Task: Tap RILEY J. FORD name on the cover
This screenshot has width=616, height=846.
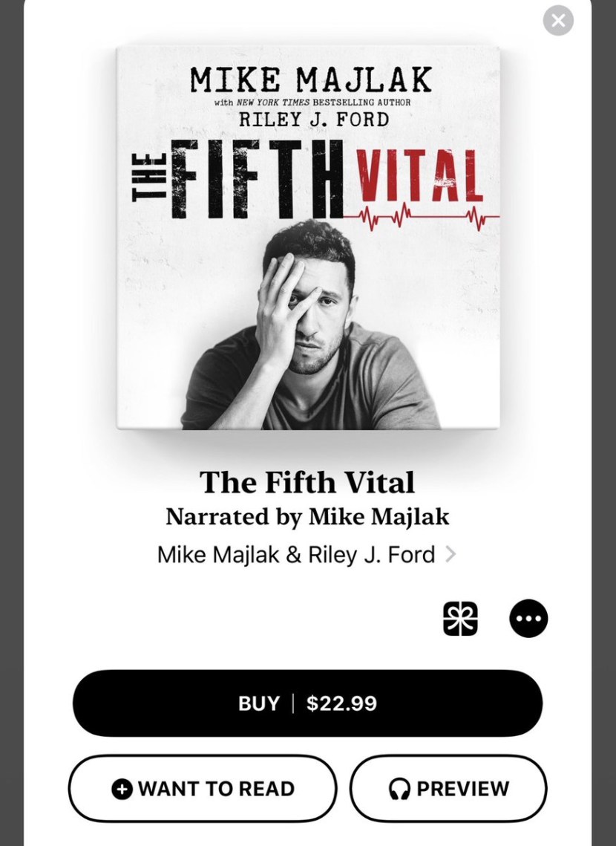Action: (314, 120)
